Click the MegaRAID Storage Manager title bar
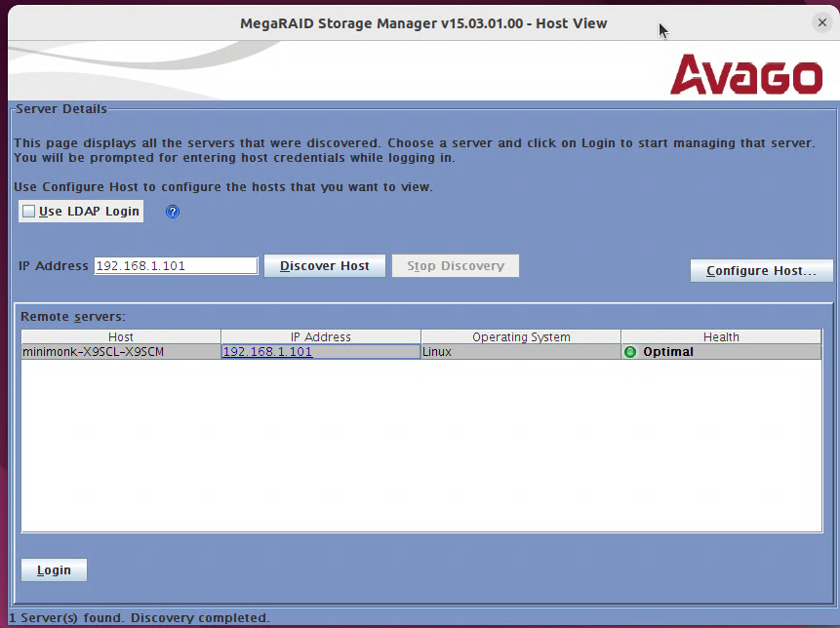840x628 pixels. tap(423, 23)
